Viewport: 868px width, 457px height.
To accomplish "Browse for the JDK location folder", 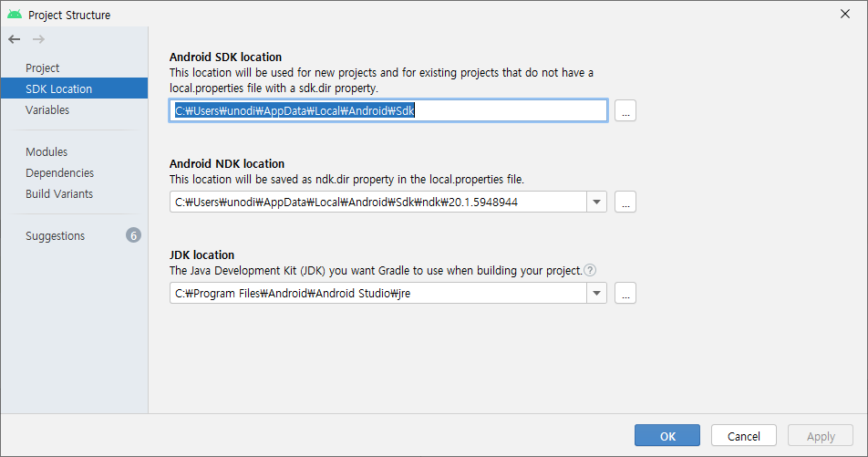I will [625, 293].
